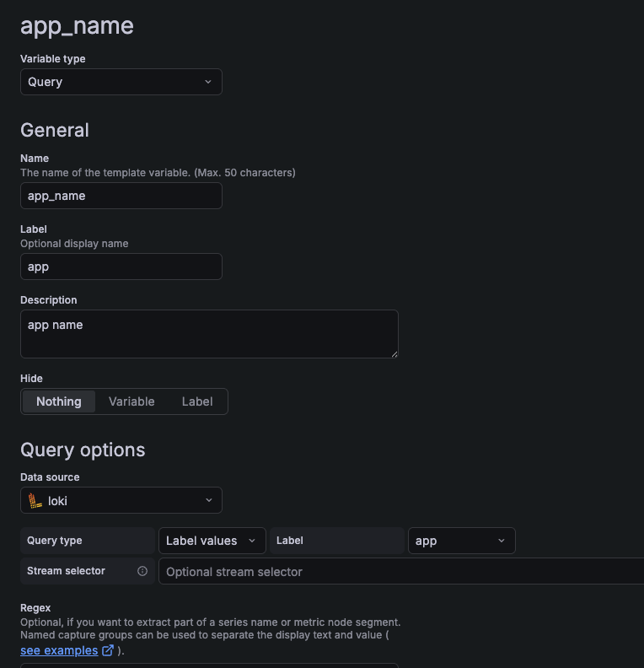Click external link icon beside see examples
Viewport: 644px width, 668px height.
[108, 650]
